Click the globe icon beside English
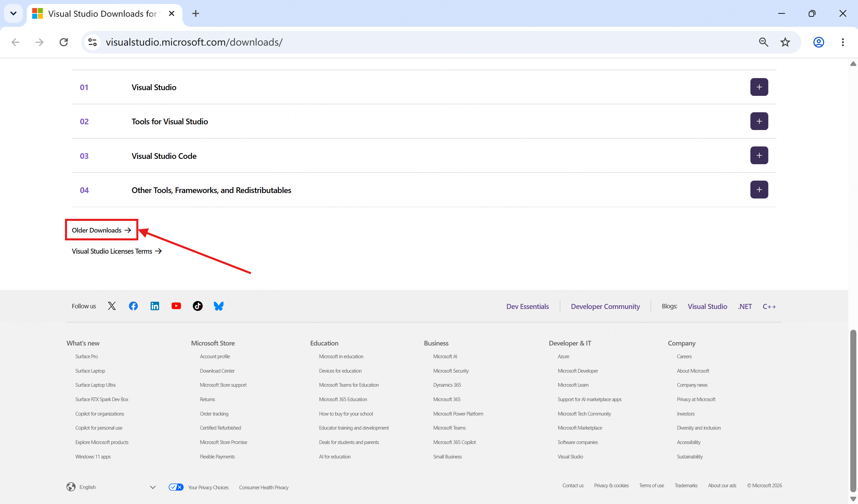This screenshot has height=504, width=858. (71, 487)
